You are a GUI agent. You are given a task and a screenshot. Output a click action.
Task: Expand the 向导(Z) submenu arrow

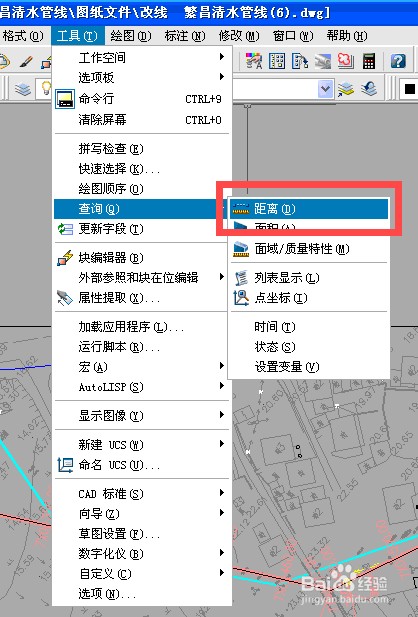coord(222,512)
